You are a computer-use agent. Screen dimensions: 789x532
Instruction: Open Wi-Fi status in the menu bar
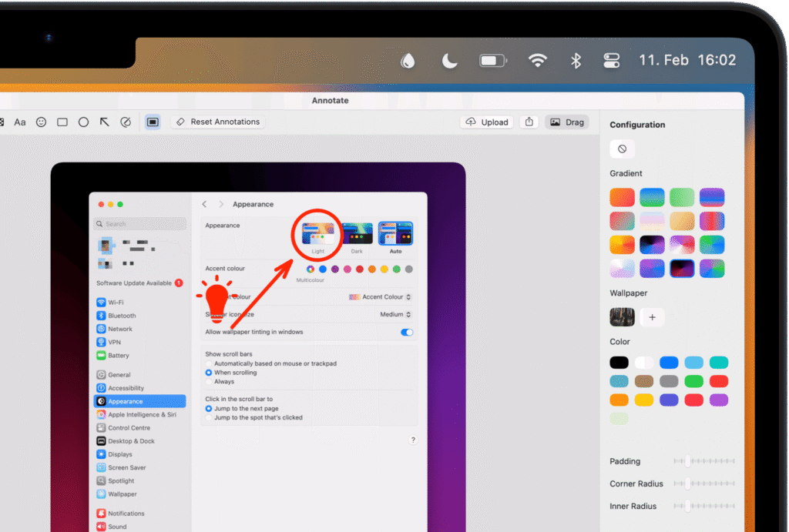(537, 60)
